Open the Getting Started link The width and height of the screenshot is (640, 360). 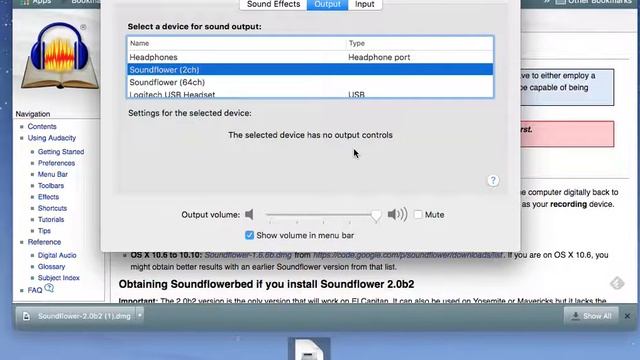click(61, 151)
